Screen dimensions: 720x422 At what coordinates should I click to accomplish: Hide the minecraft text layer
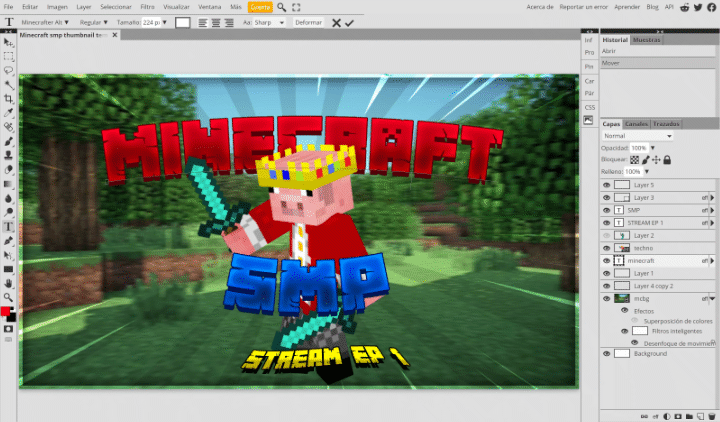607,261
